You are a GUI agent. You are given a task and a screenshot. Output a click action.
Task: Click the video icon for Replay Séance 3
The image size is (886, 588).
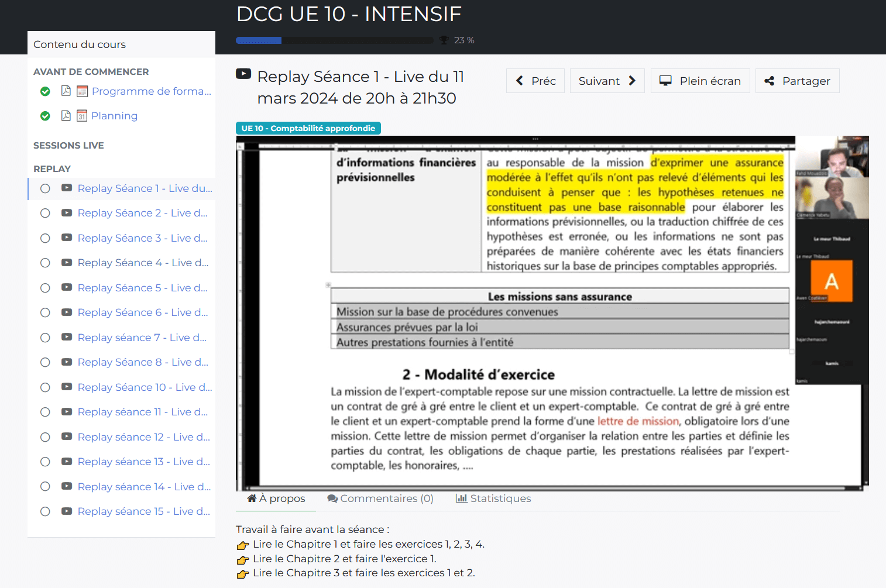[x=67, y=238]
